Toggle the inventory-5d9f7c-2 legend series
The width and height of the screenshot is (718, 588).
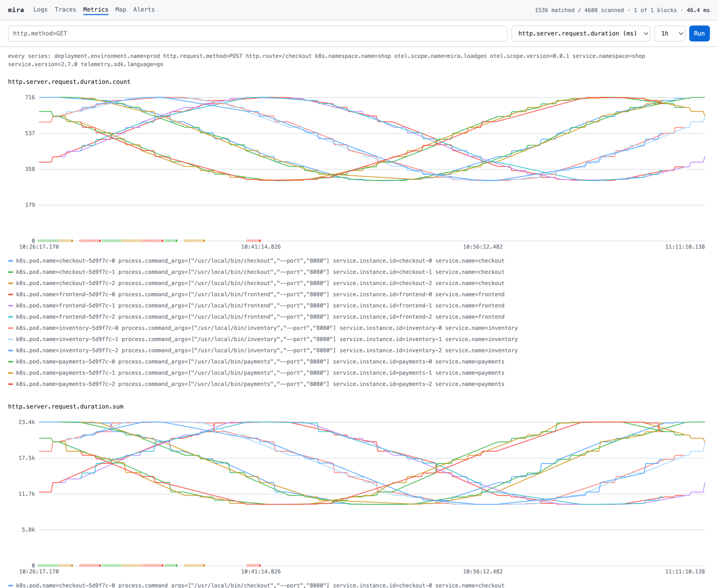[263, 350]
